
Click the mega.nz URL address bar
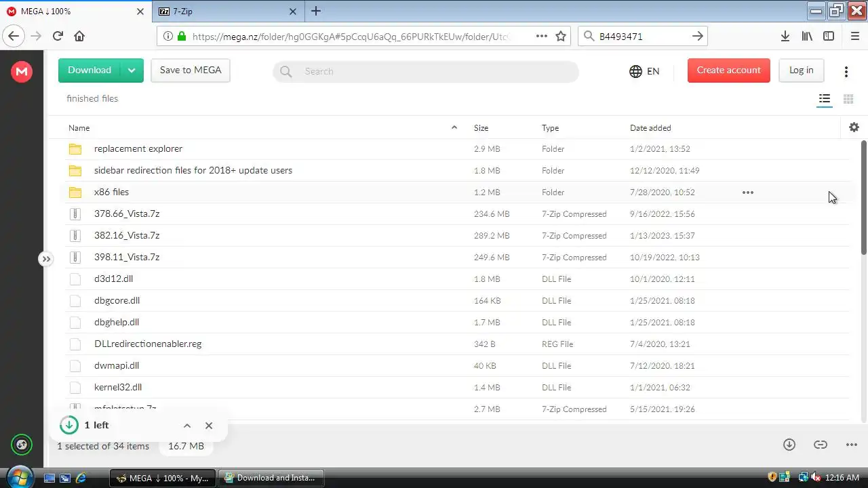tap(351, 37)
